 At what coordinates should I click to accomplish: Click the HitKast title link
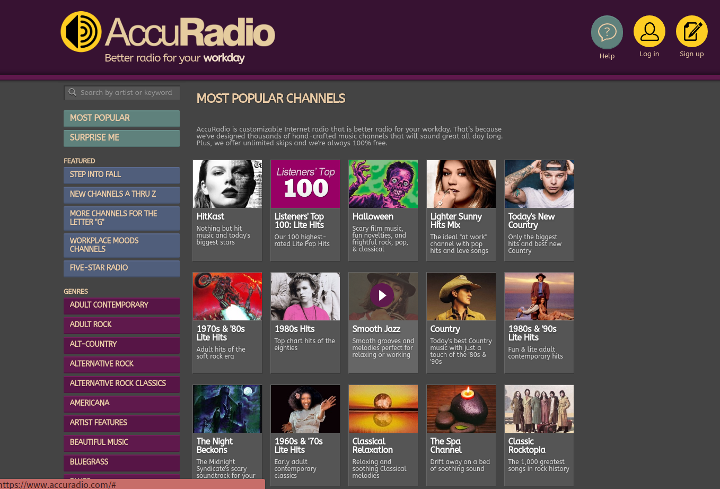210,216
